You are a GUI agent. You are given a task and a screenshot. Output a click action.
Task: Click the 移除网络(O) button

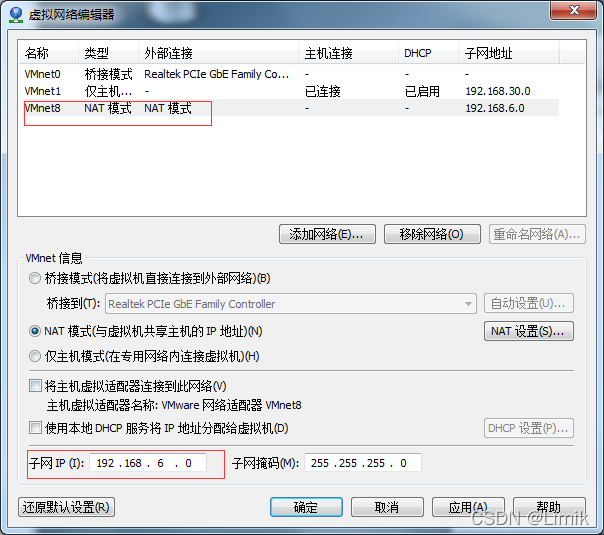click(x=432, y=234)
